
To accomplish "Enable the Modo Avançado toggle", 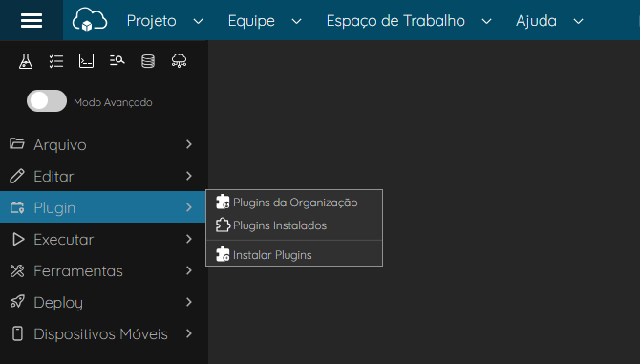I will pos(47,101).
